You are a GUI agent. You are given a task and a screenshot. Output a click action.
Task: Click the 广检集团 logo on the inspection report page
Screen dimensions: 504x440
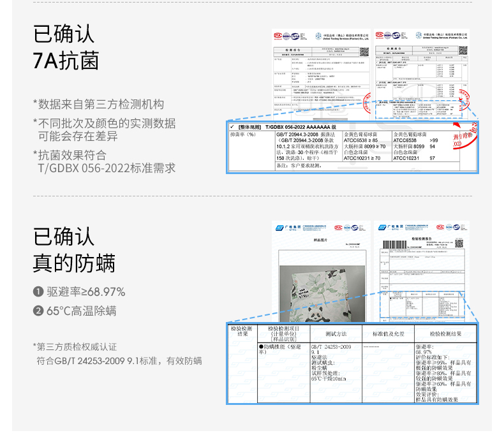coord(391,228)
